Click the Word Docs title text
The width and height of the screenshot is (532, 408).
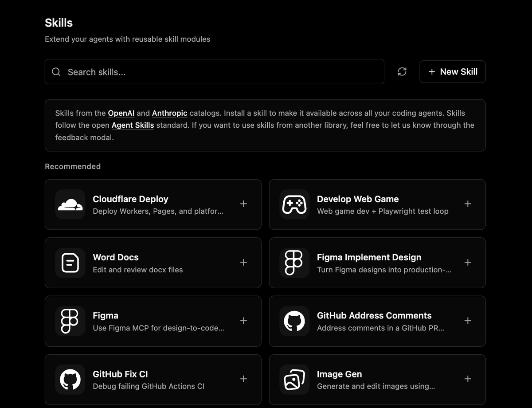pyautogui.click(x=116, y=257)
